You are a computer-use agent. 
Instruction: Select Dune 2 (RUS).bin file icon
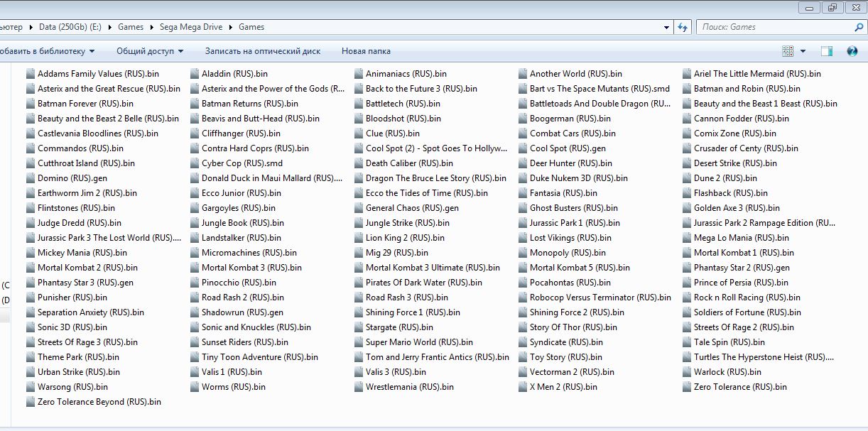[x=688, y=178]
